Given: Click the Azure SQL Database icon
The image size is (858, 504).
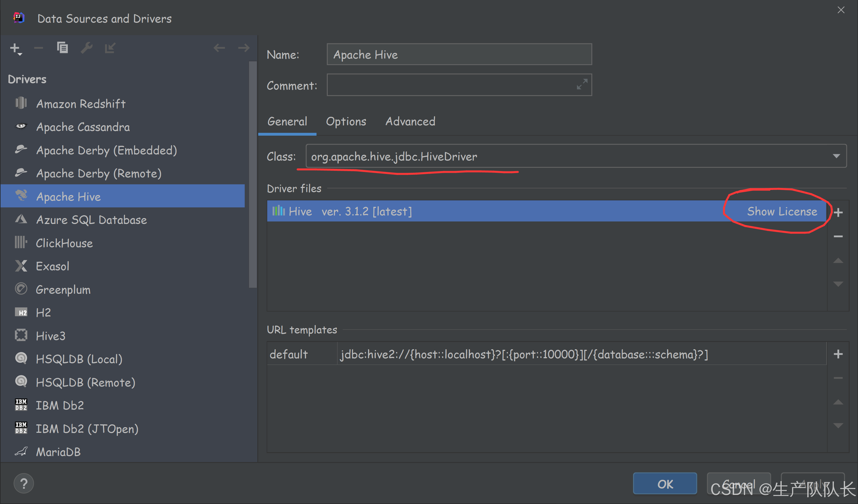Looking at the screenshot, I should pos(21,219).
